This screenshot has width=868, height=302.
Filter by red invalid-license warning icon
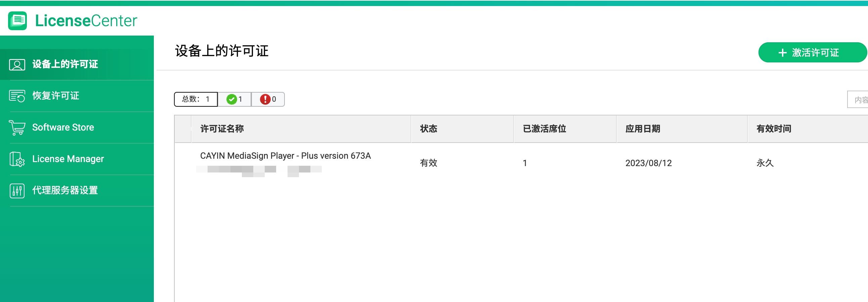pyautogui.click(x=265, y=99)
